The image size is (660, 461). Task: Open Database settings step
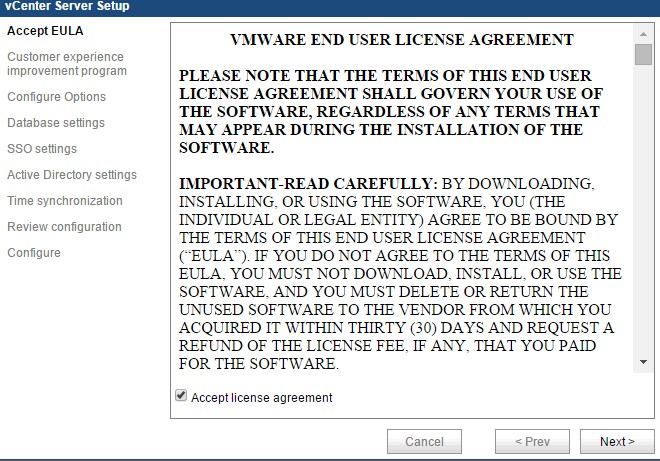coord(56,123)
